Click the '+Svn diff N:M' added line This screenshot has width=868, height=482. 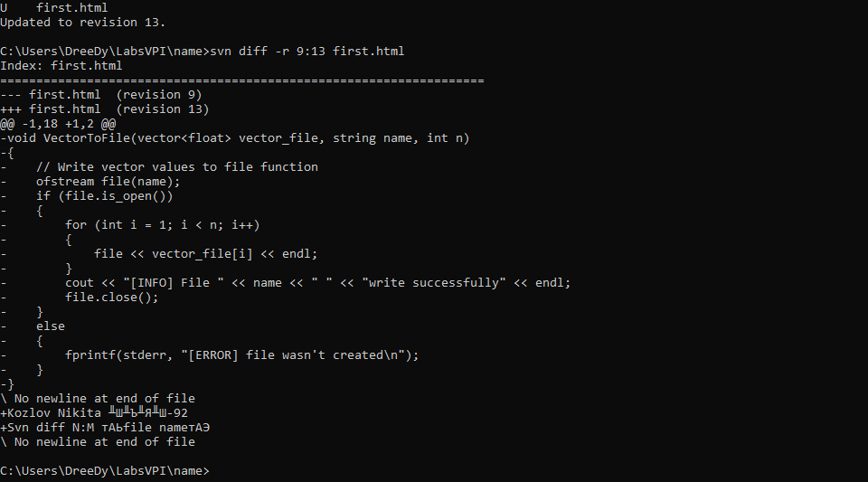click(x=105, y=428)
